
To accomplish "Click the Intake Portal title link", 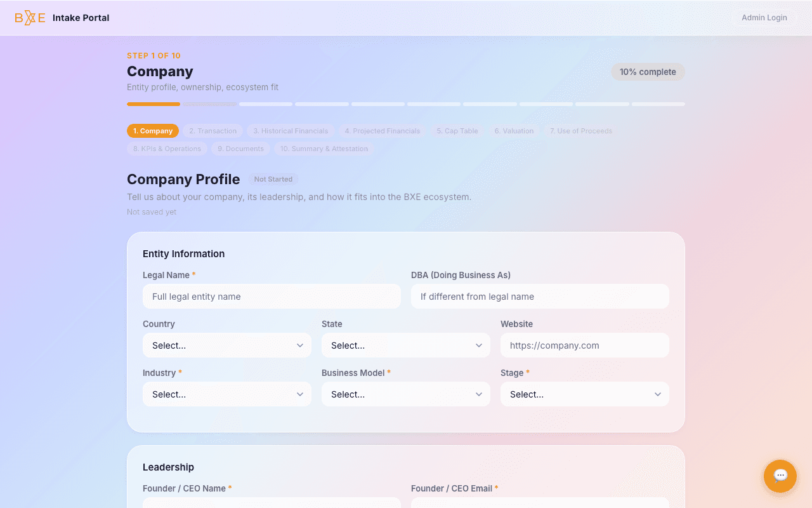I will (81, 18).
